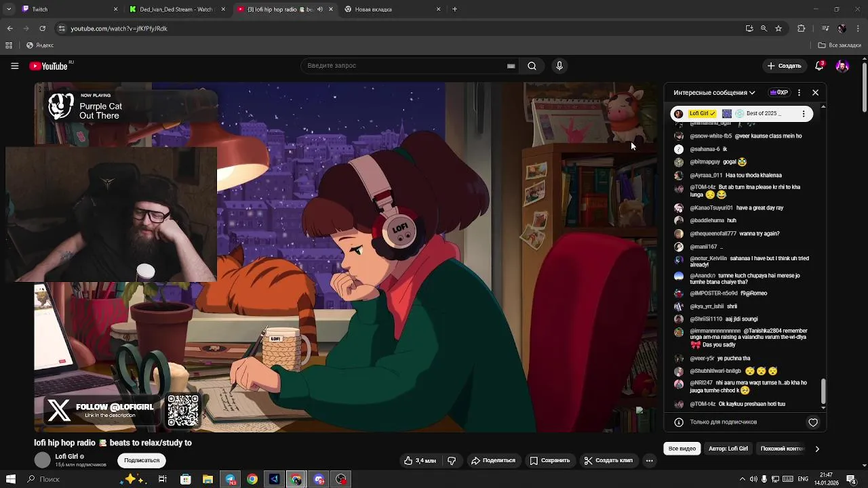Select the Автор: Lofi Girl chip

(728, 449)
